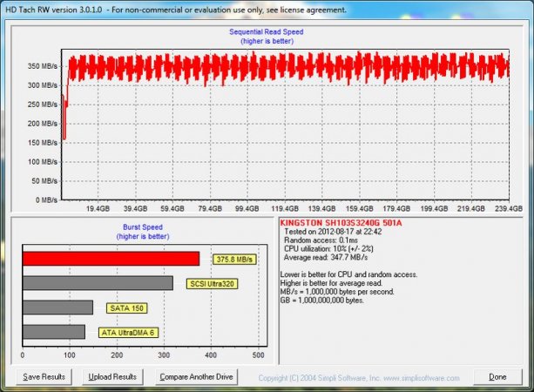Click the KINGSTON SH103S3240G 501A drive name
The width and height of the screenshot is (534, 392).
coord(341,223)
